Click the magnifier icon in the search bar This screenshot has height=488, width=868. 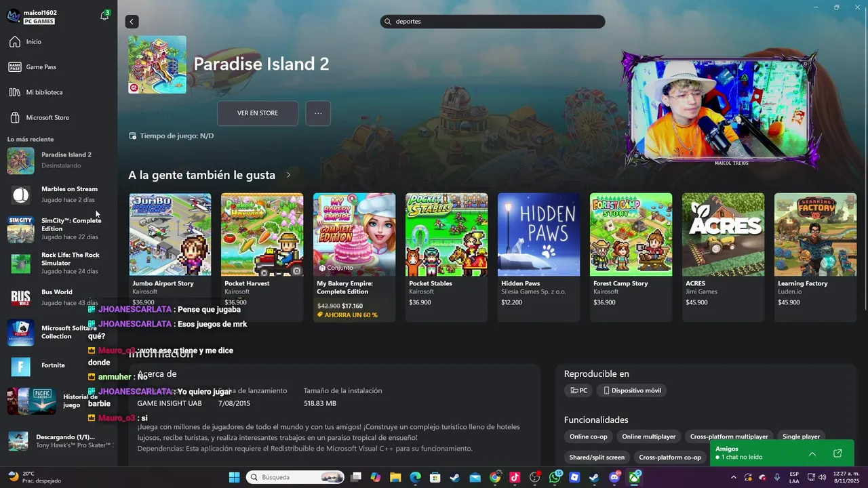pos(388,22)
